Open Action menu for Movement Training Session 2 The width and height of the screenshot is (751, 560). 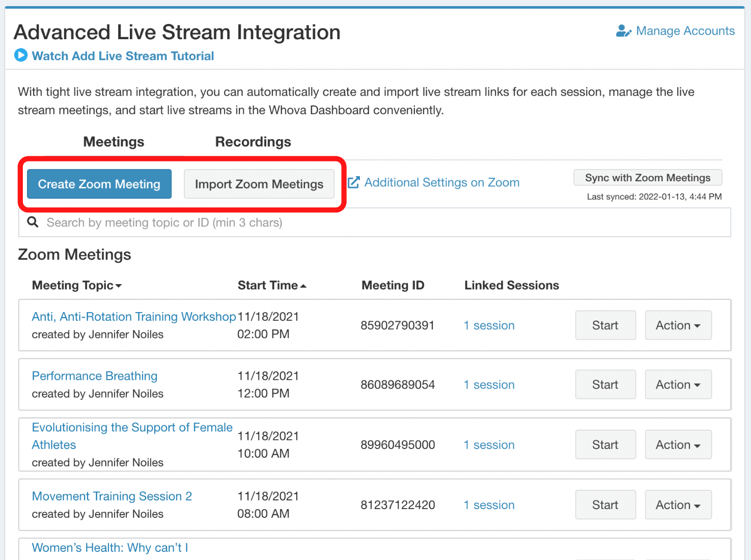coord(678,505)
